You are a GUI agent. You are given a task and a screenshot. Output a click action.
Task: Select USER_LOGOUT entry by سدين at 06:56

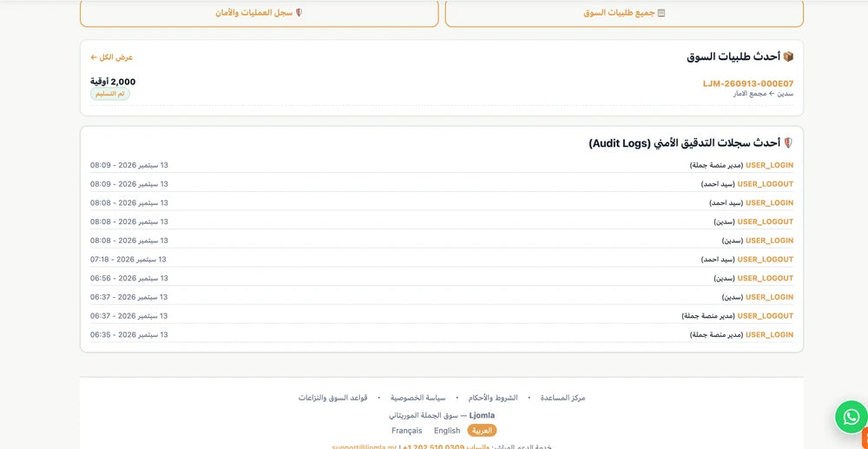pyautogui.click(x=442, y=278)
